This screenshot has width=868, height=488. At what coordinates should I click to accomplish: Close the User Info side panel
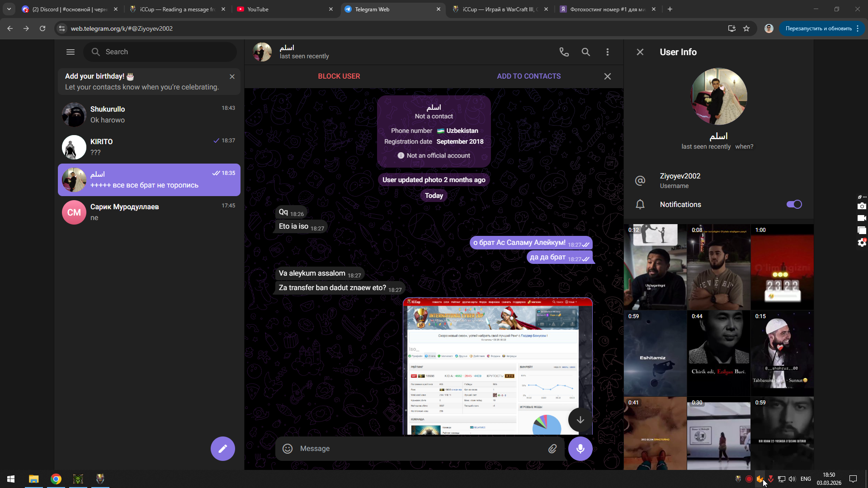(640, 52)
